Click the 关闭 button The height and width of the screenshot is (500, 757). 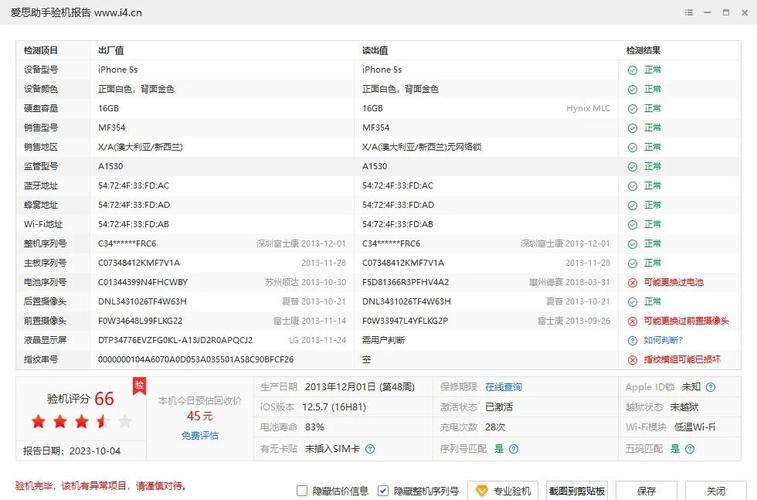pyautogui.click(x=715, y=491)
